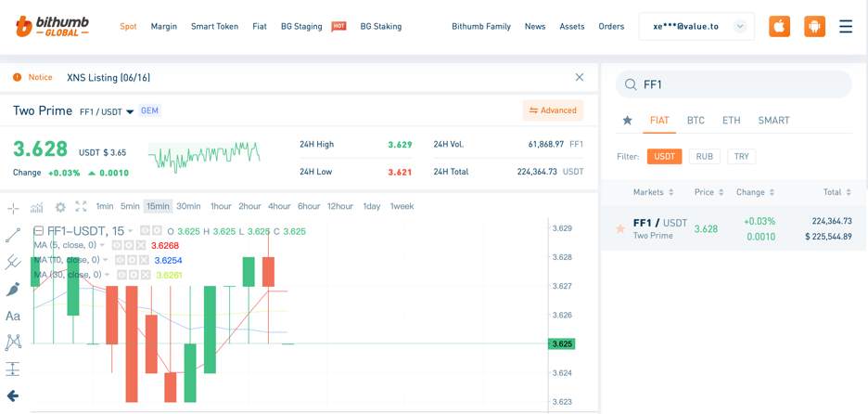
Task: Open favorites tab star icon
Action: coord(627,121)
